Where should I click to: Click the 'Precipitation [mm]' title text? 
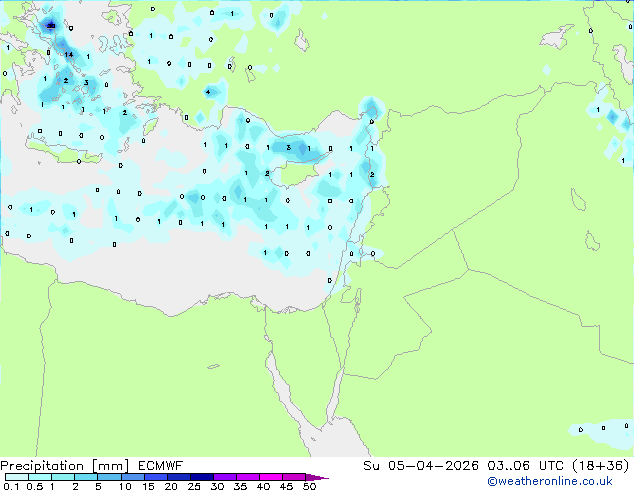coord(64,466)
